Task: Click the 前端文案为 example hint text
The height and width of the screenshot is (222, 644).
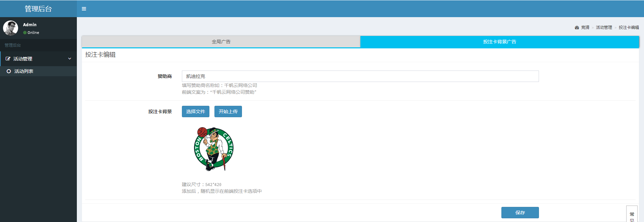Action: coord(219,92)
